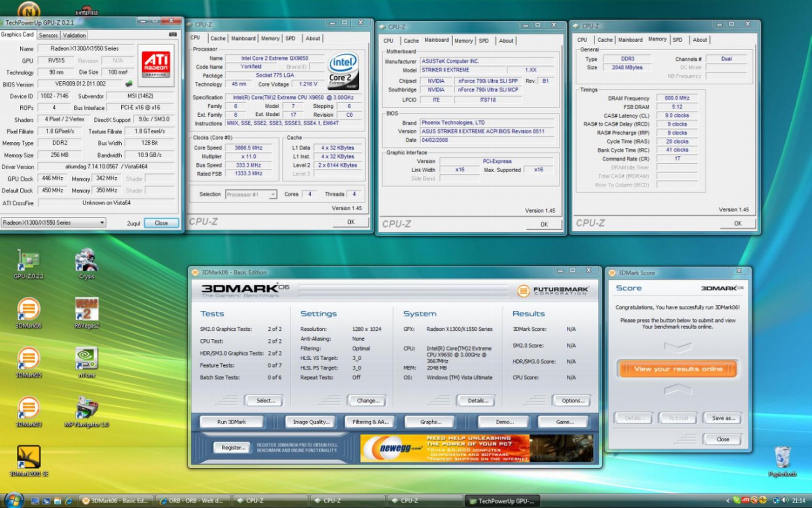Open the 3DMark05 desktop shortcut
This screenshot has height=508, width=812.
point(28,362)
